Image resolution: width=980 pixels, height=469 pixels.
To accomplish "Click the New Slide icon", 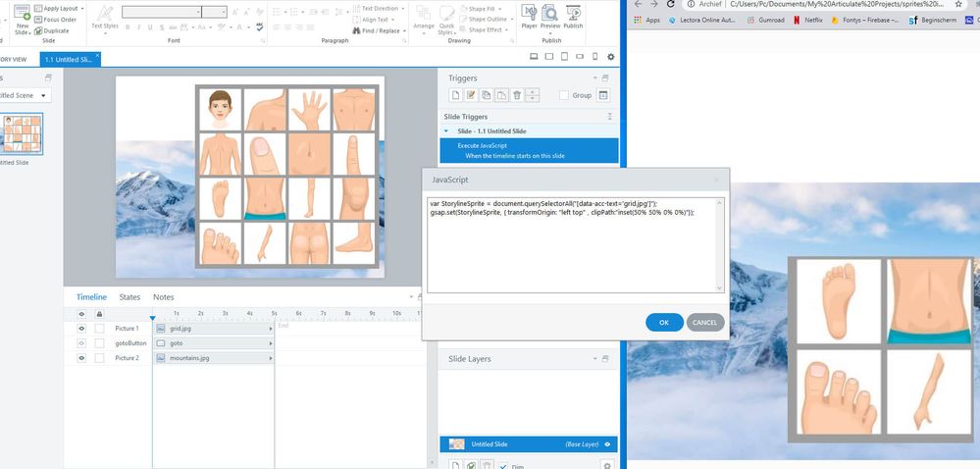I will (x=23, y=19).
